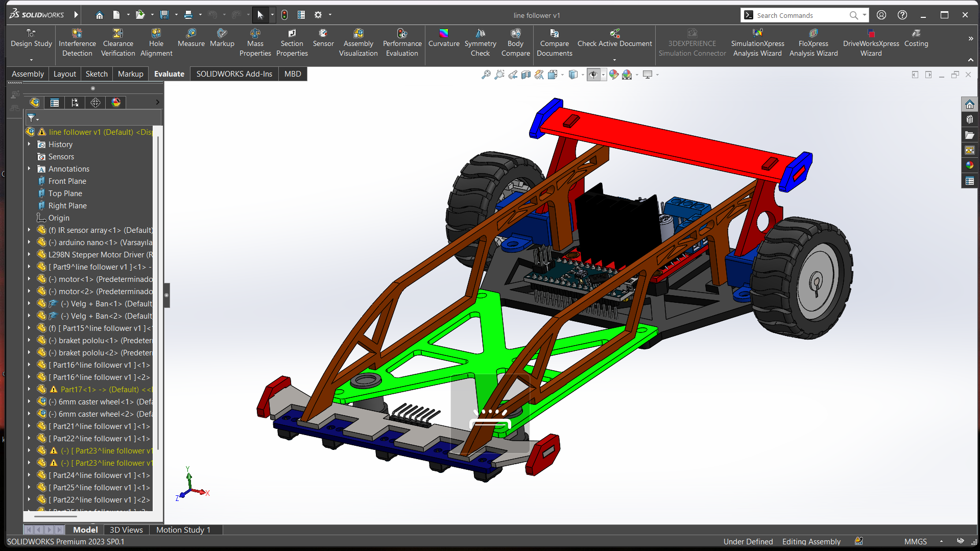The image size is (980, 551).
Task: Open the SOLIDWORKS Add-Ins tab
Action: tap(234, 74)
